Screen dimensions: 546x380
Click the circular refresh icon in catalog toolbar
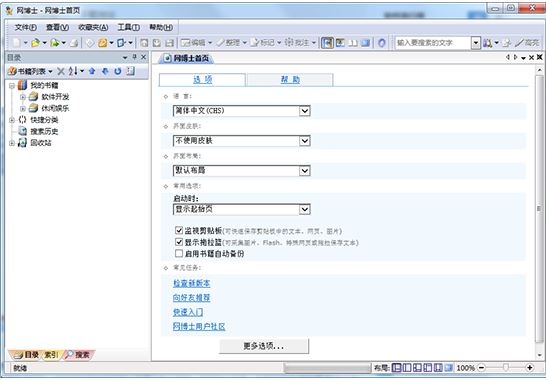click(x=118, y=71)
